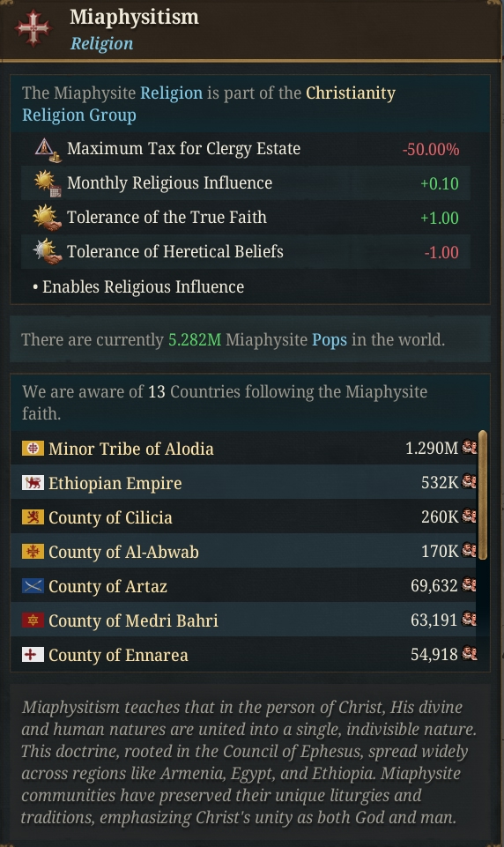This screenshot has width=504, height=847.
Task: Click the Religion subtitle under Miaphysitism
Action: pos(101,43)
